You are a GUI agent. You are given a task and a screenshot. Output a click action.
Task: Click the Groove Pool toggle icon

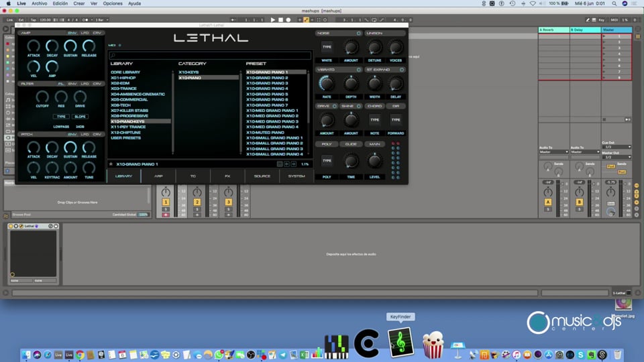point(6,215)
